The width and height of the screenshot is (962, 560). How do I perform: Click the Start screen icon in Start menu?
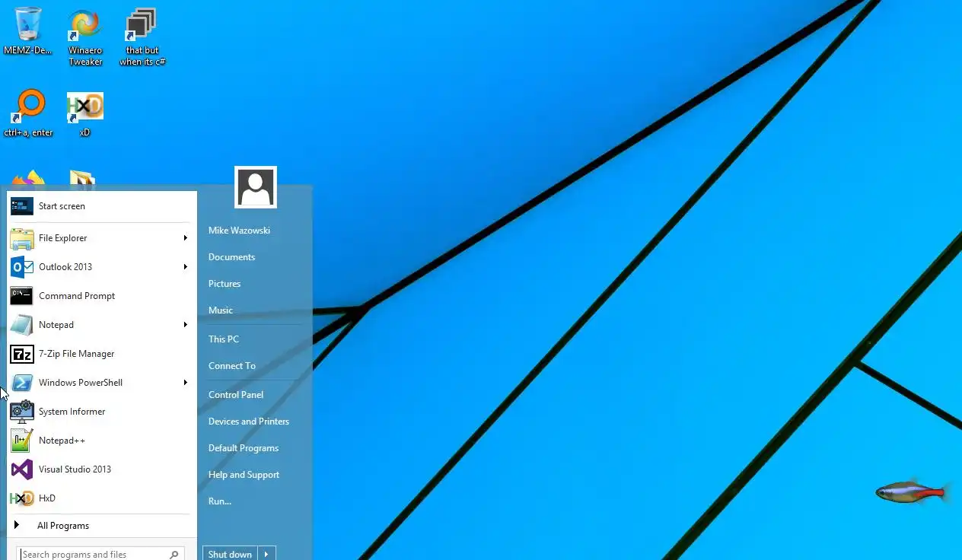[x=22, y=206]
